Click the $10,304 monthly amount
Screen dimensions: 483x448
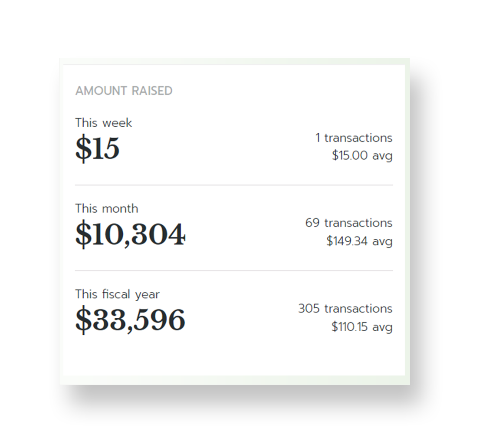tap(130, 234)
